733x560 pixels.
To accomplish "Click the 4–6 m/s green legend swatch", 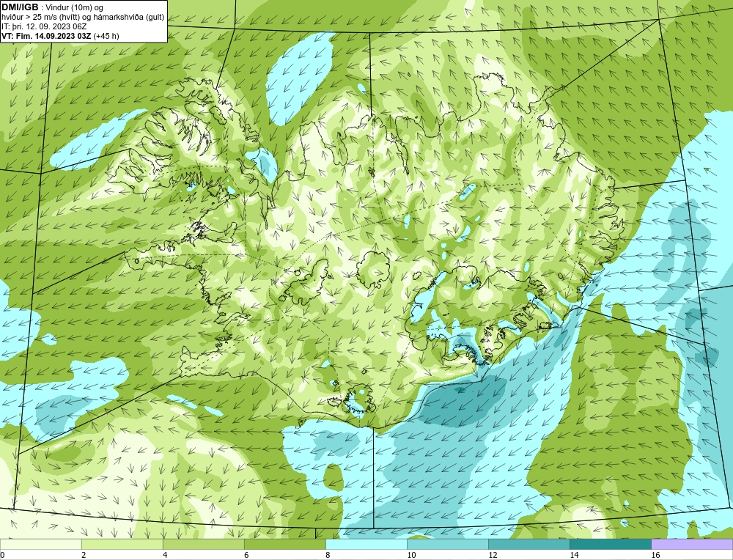I will click(203, 544).
